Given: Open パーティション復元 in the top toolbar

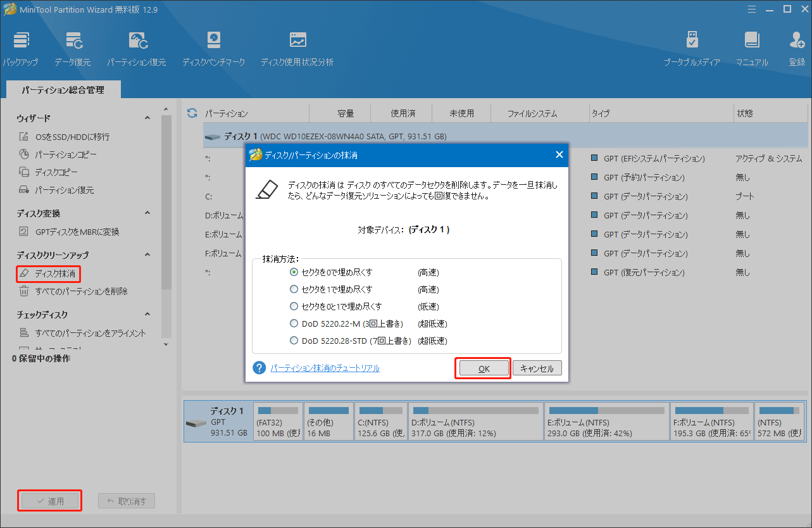Looking at the screenshot, I should [x=136, y=49].
